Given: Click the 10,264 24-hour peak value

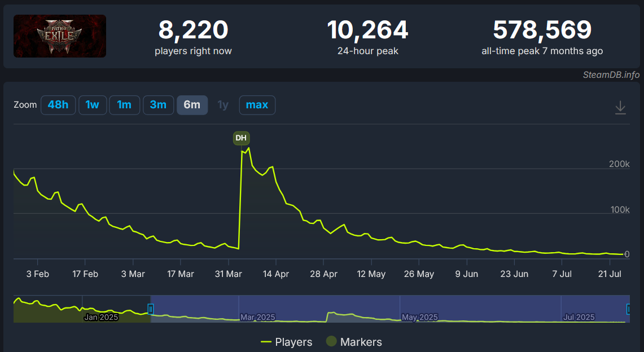Looking at the screenshot, I should (x=367, y=30).
